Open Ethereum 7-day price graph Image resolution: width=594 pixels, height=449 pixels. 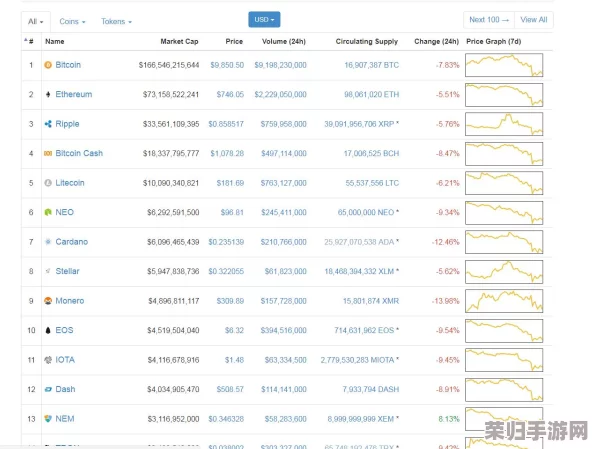pos(504,95)
